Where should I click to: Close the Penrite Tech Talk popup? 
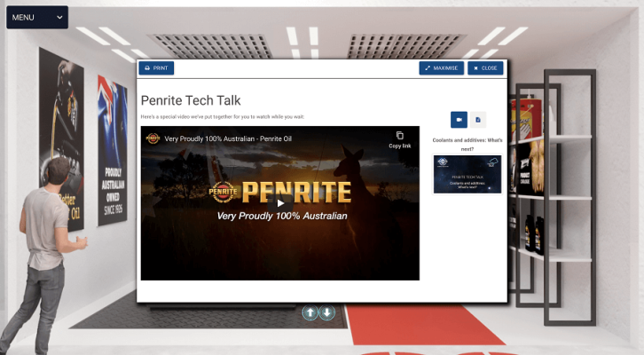click(485, 68)
